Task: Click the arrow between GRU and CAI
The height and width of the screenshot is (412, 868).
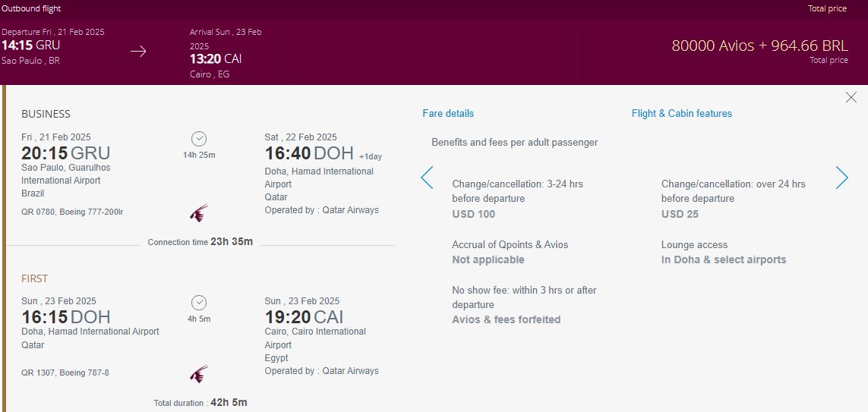Action: tap(138, 52)
